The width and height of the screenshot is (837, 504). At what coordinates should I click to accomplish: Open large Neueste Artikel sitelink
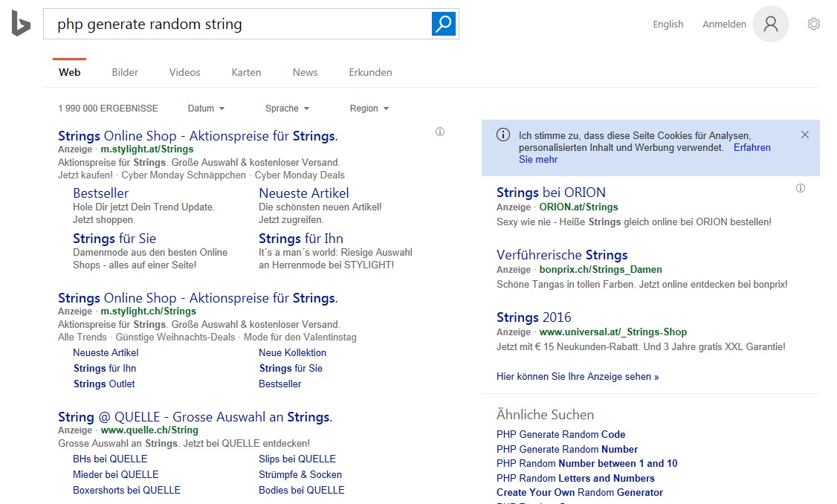click(x=304, y=193)
